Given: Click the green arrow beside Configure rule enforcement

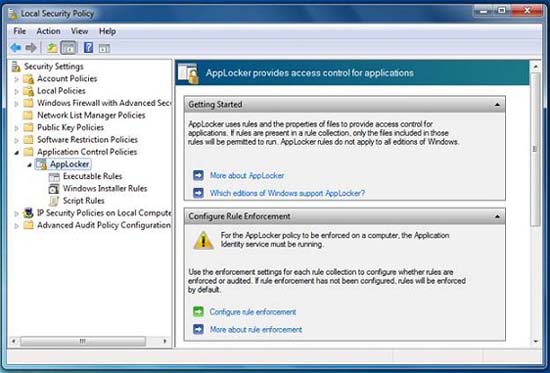Looking at the screenshot, I should point(198,312).
